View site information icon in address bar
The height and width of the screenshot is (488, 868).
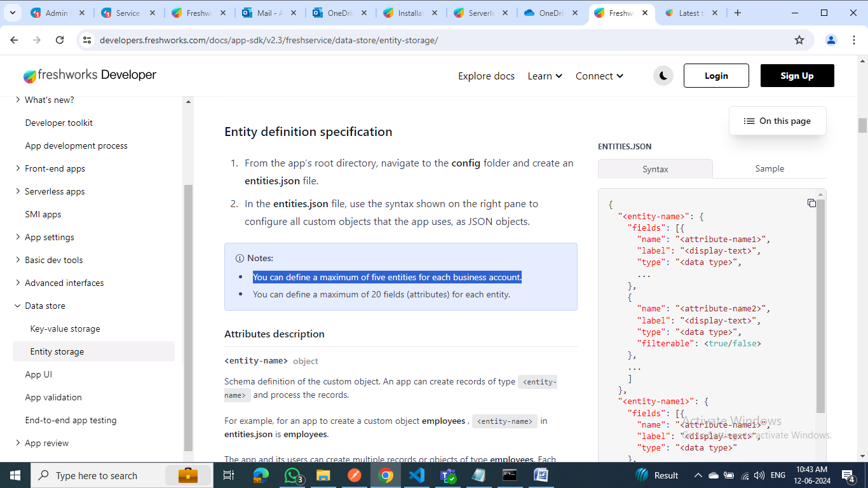pyautogui.click(x=87, y=40)
